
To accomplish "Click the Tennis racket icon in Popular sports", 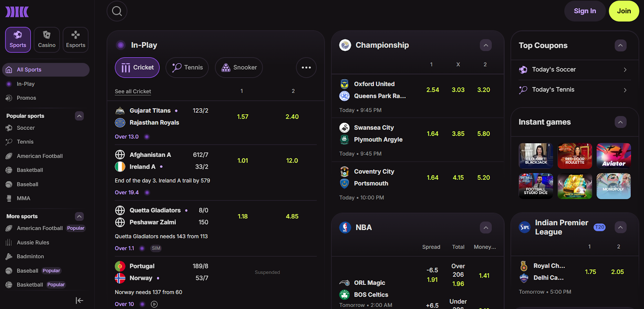I will (9, 142).
